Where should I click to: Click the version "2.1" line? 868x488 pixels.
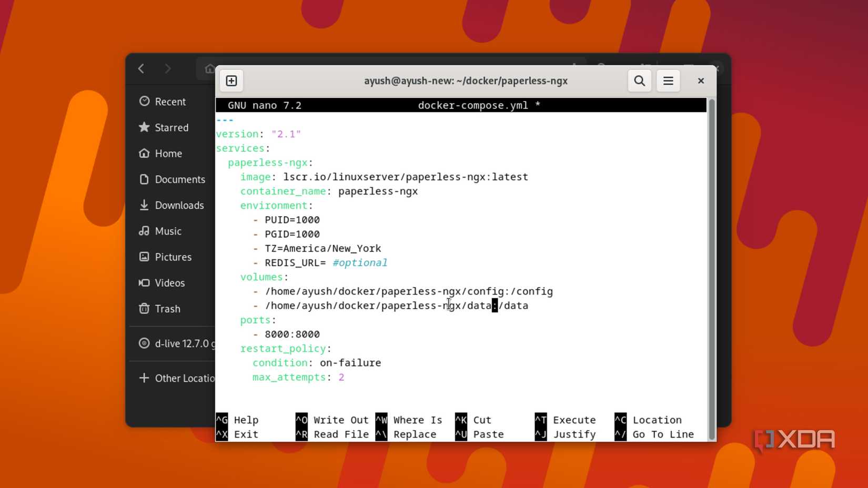pyautogui.click(x=258, y=134)
